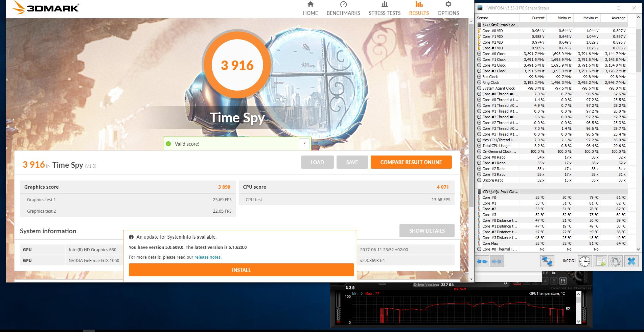This screenshot has height=332, width=644.
Task: Click the lightning icon beside Core #3 VID
Action: (x=479, y=48)
